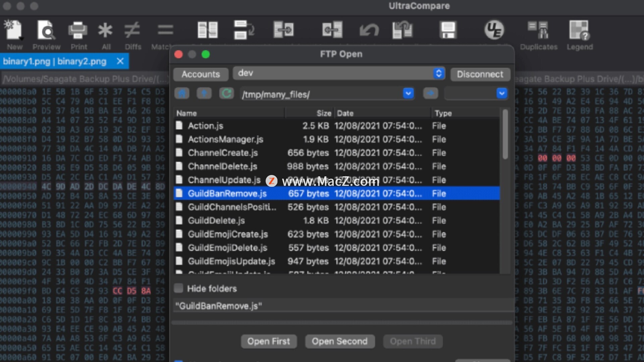Select the highlighted GuildBanRemove.js row
Viewport: 644px width, 362px height.
337,193
